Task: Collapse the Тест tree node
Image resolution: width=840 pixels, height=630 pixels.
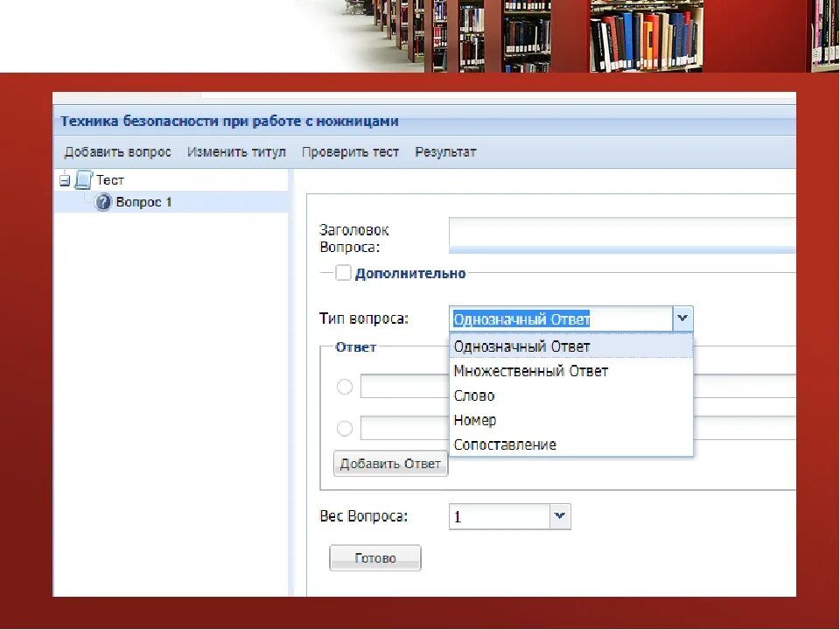Action: click(x=64, y=180)
